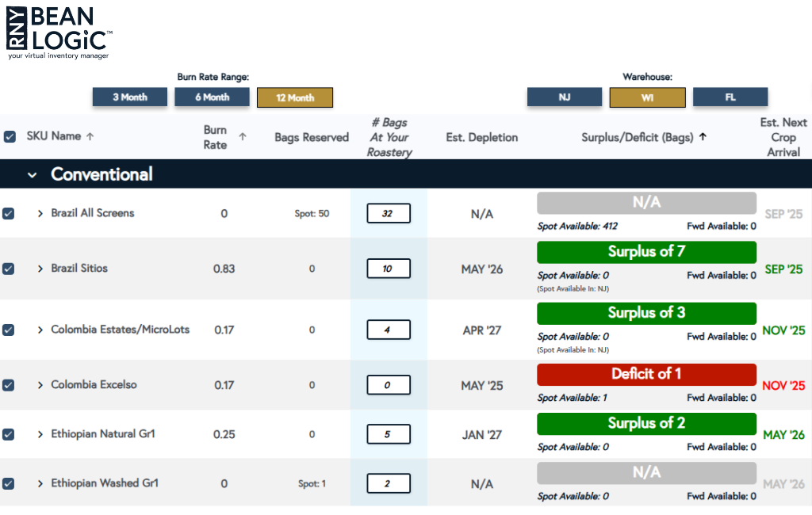Uncheck the Brazil All Screens row

tap(9, 213)
